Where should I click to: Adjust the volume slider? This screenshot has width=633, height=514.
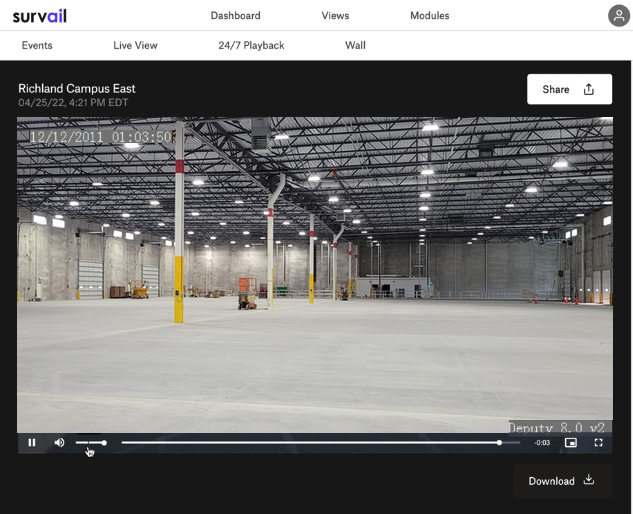point(91,443)
